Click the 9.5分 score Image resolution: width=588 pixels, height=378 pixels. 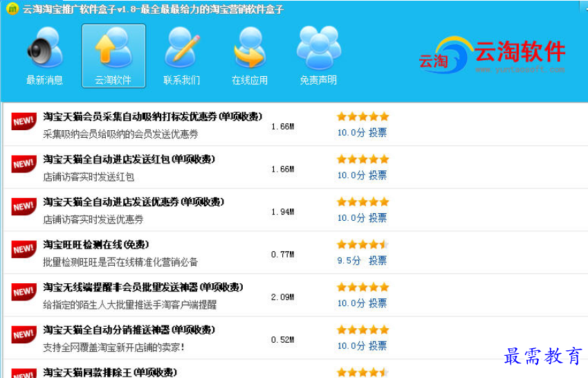(x=349, y=260)
